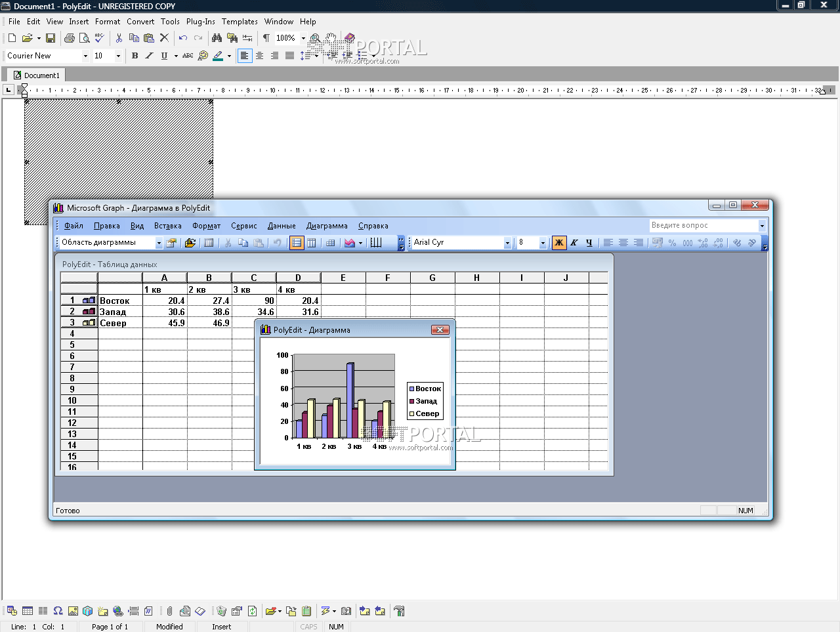Click the format chart area icon in Graph
Viewport: 840px width, 632px height.
point(171,243)
